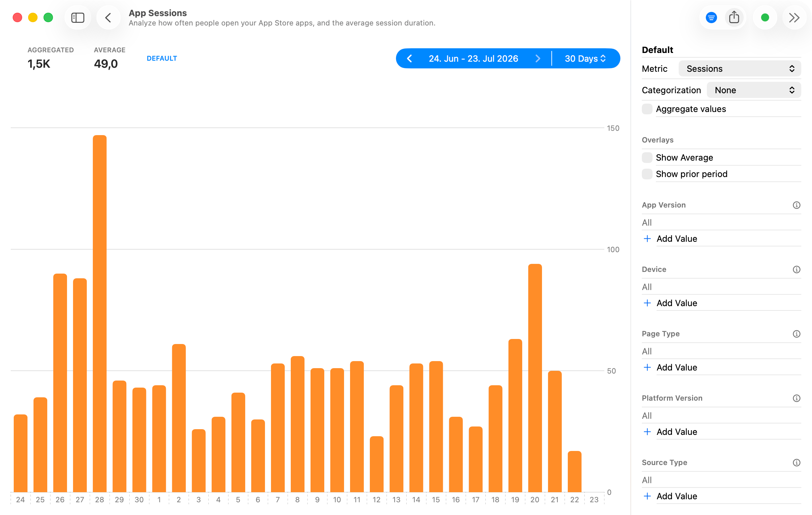Click the All value under App Version
The width and height of the screenshot is (812, 515).
point(647,223)
